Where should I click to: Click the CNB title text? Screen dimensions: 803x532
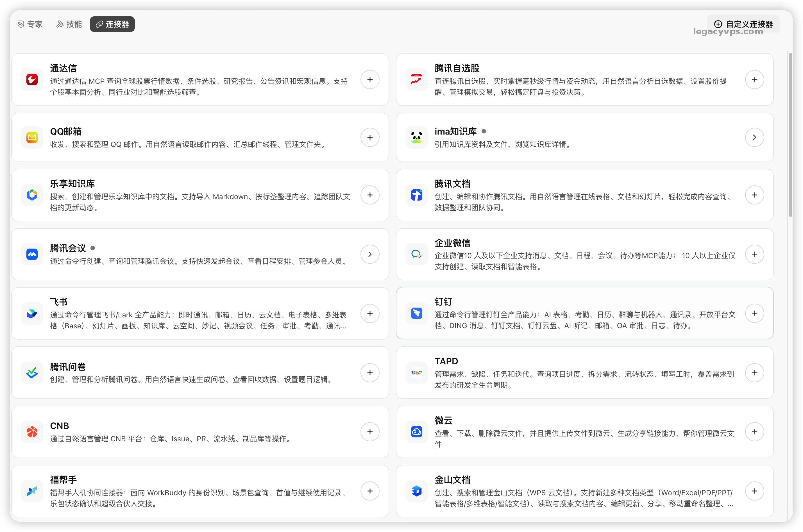(59, 426)
